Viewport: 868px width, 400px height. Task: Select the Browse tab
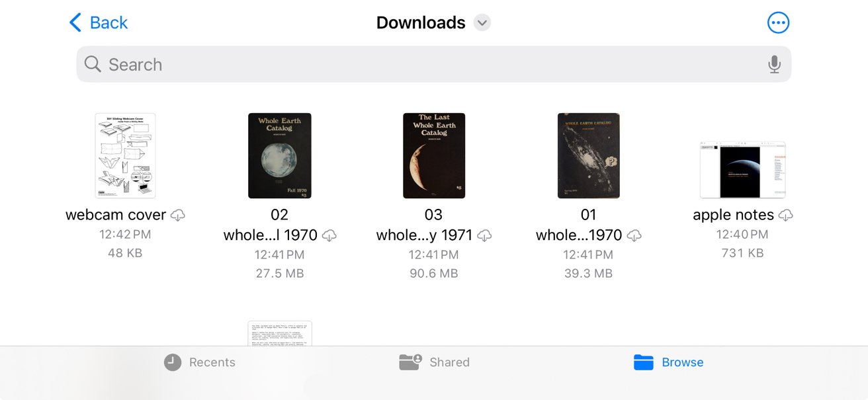668,362
